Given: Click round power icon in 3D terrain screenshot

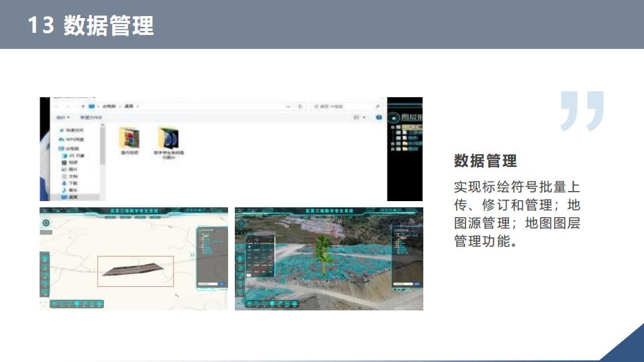Looking at the screenshot, I should (x=241, y=223).
